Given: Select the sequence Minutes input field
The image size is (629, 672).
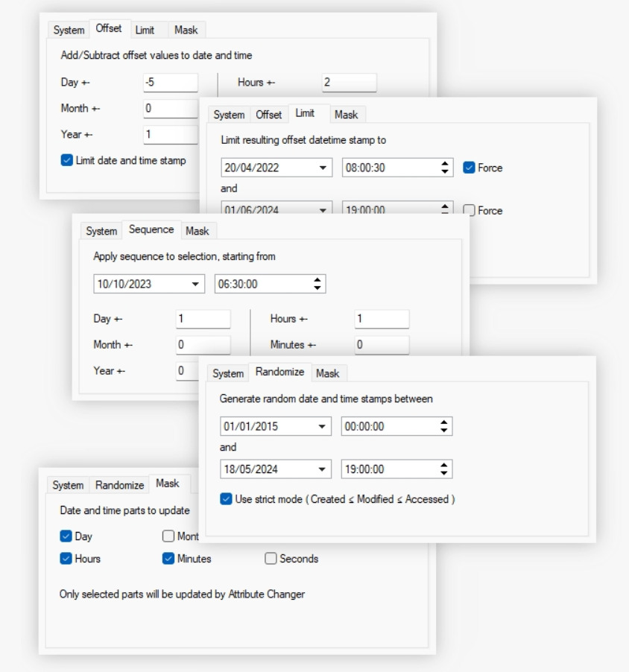Looking at the screenshot, I should tap(382, 345).
